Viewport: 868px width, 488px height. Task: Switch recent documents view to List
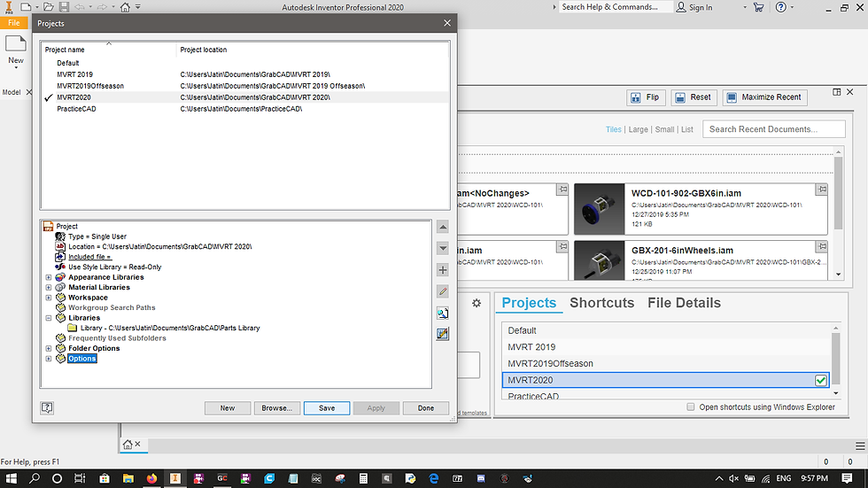tap(687, 129)
